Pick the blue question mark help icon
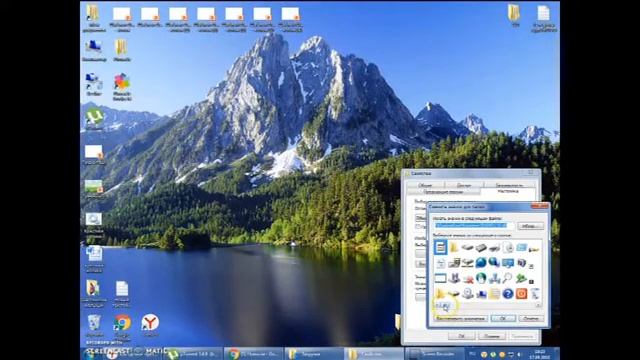640x360 pixels. tap(508, 293)
